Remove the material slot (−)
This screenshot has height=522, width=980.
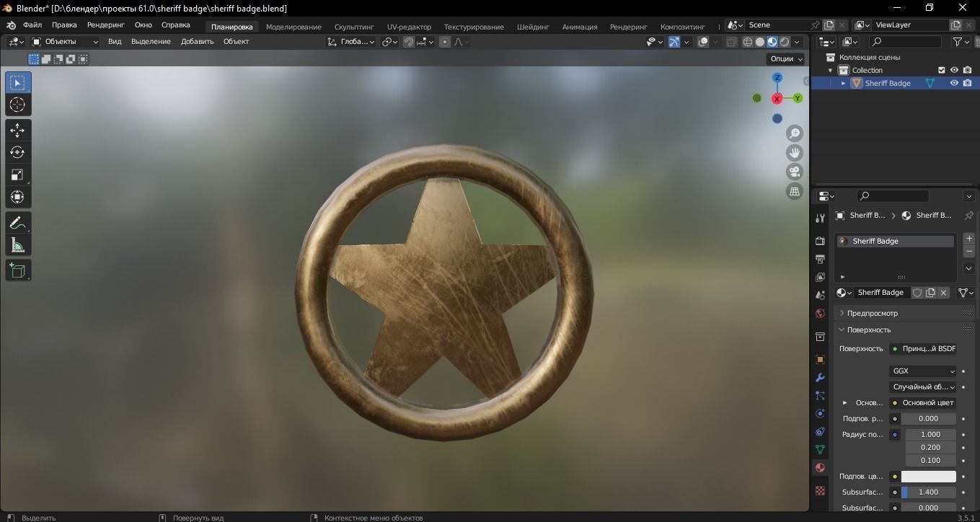tap(968, 252)
